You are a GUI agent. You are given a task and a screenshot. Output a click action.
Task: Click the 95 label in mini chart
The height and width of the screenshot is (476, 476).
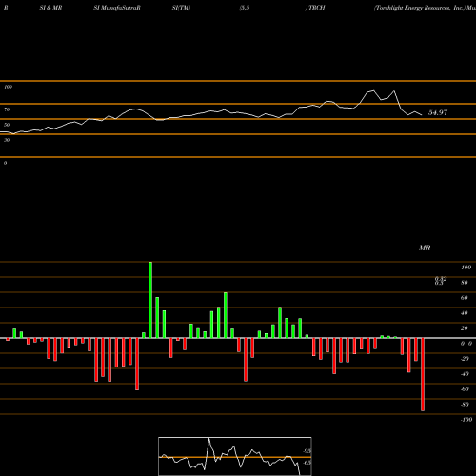[x=307, y=451]
